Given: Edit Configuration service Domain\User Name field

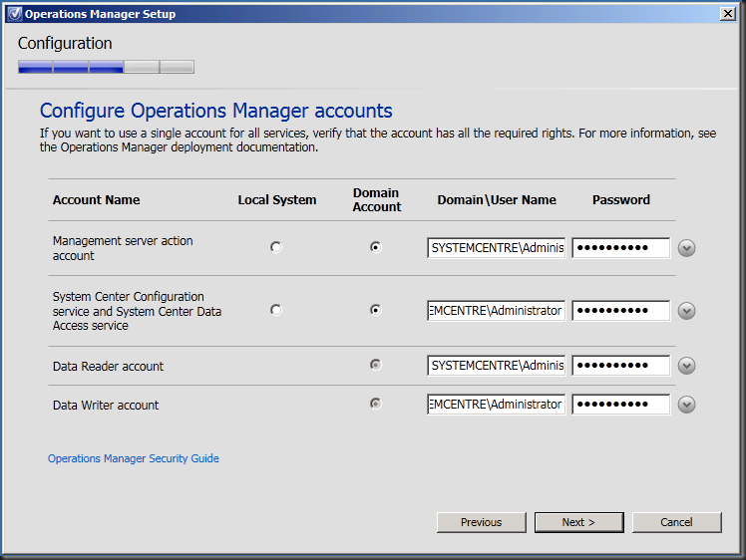Looking at the screenshot, I should pyautogui.click(x=496, y=310).
